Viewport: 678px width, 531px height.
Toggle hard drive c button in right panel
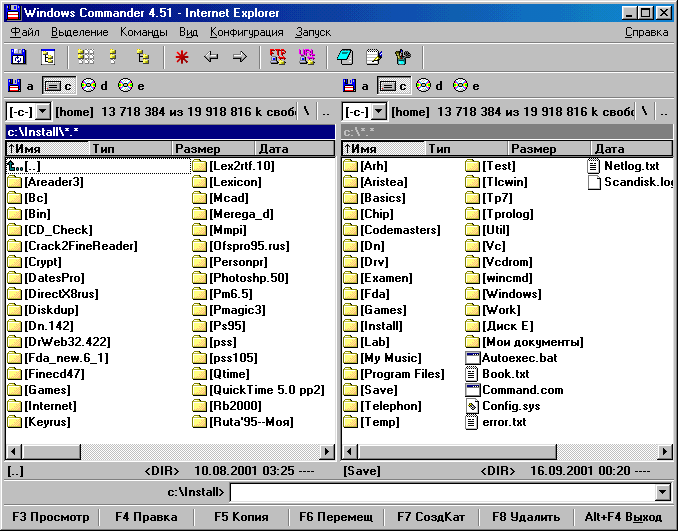394,86
